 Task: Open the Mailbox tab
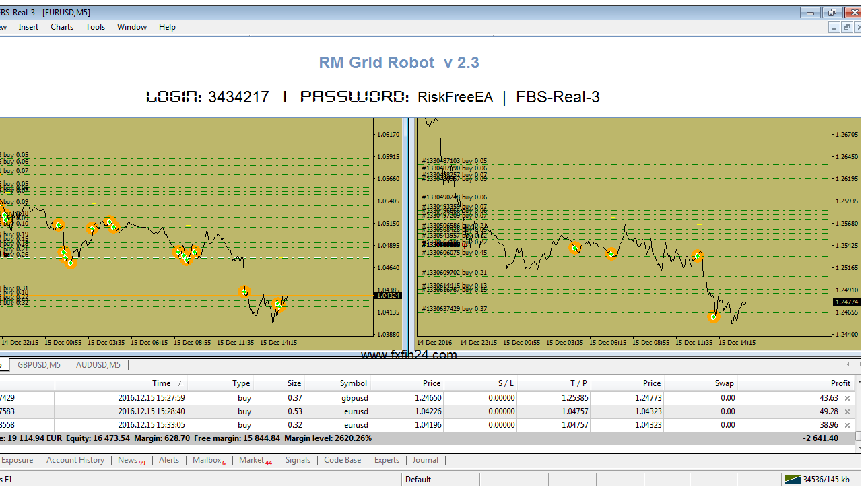pyautogui.click(x=209, y=461)
